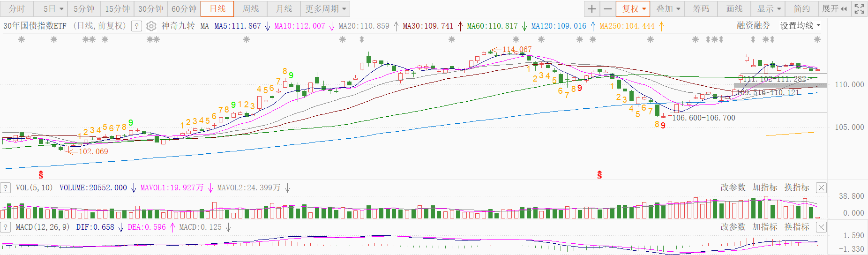This screenshot has height=255, width=868.
Task: Open VOL indicator help question mark
Action: point(6,188)
